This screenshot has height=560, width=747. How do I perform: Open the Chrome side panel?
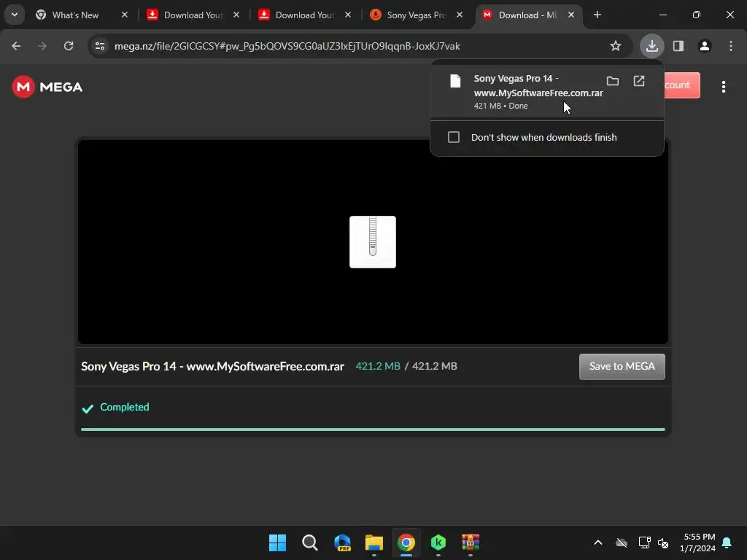[x=678, y=46]
